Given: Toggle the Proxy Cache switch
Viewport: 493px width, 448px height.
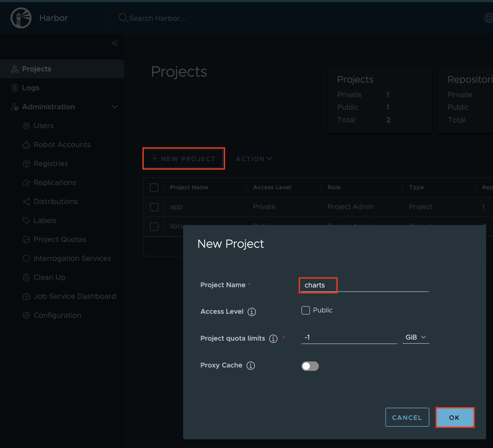Looking at the screenshot, I should tap(310, 366).
